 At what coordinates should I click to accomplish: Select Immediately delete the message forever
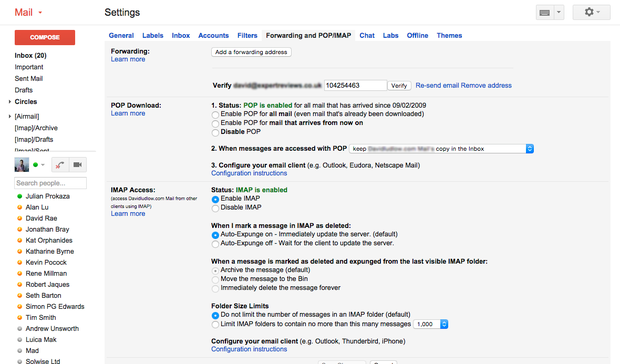click(x=215, y=289)
